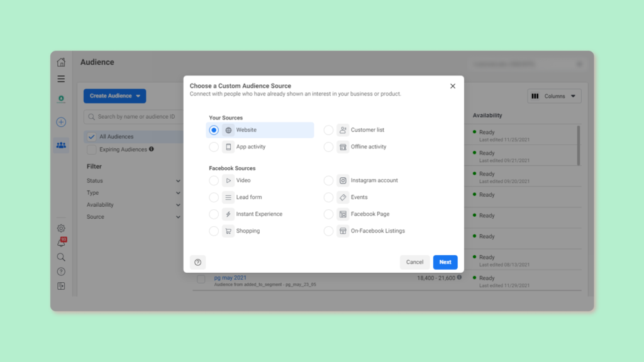Open the settings gear in the sidebar
This screenshot has width=644, height=362.
click(x=61, y=228)
